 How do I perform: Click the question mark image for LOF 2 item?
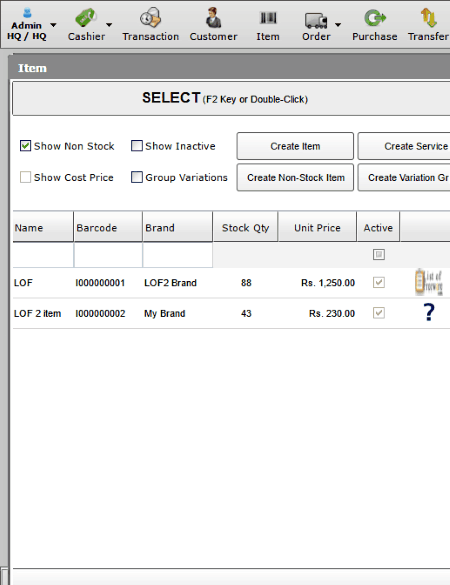coord(429,312)
